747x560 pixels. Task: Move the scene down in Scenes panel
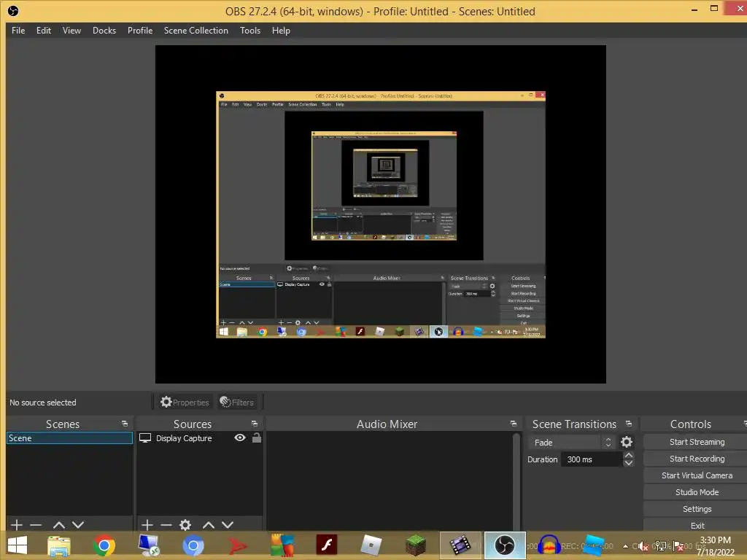coord(78,525)
